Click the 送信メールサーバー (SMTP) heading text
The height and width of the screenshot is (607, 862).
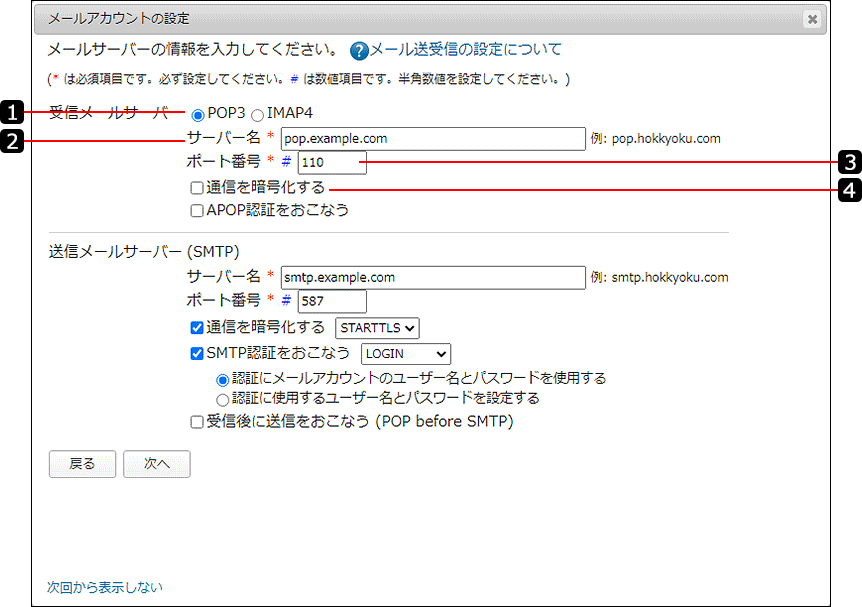click(144, 252)
